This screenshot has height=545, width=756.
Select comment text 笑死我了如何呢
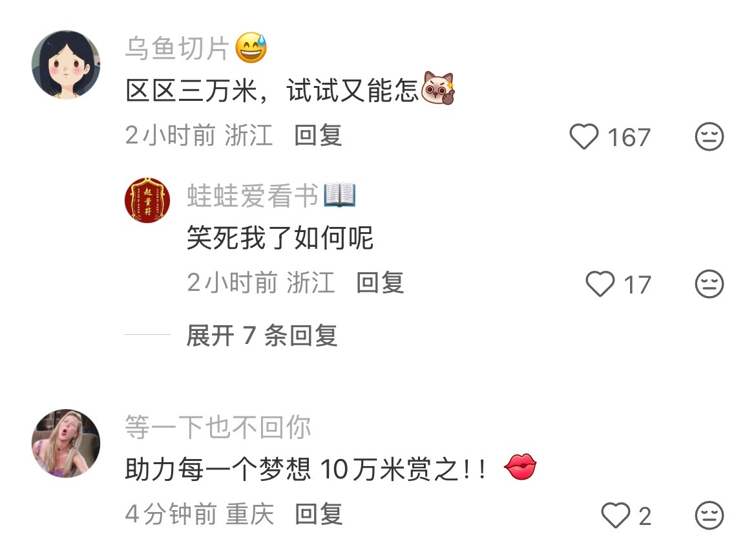click(280, 238)
